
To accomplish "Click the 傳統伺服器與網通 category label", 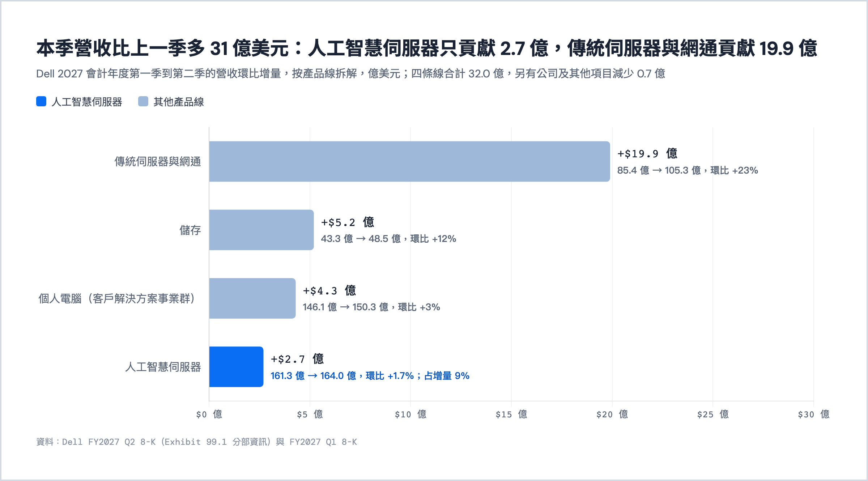I will point(158,162).
